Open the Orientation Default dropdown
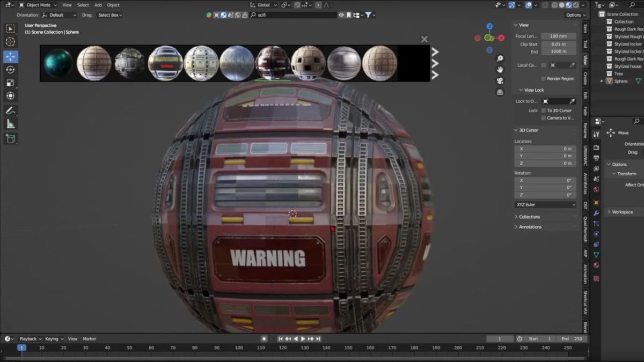 [58, 15]
